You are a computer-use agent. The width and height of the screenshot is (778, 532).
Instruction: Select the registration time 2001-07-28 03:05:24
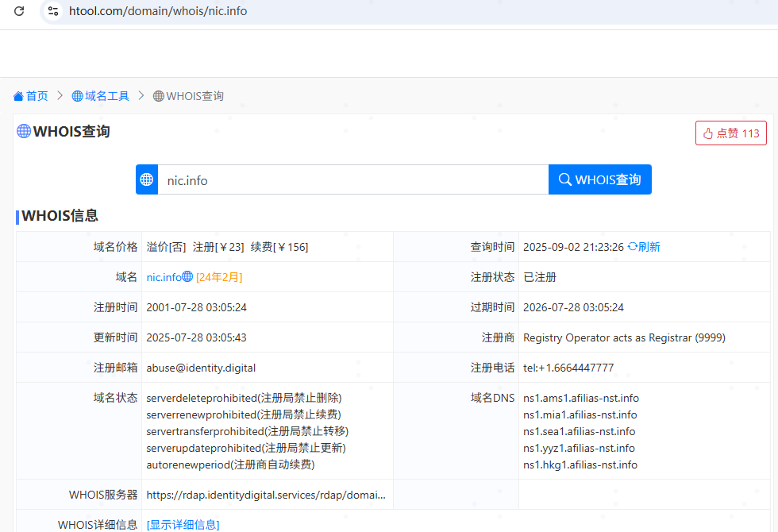pyautogui.click(x=197, y=307)
